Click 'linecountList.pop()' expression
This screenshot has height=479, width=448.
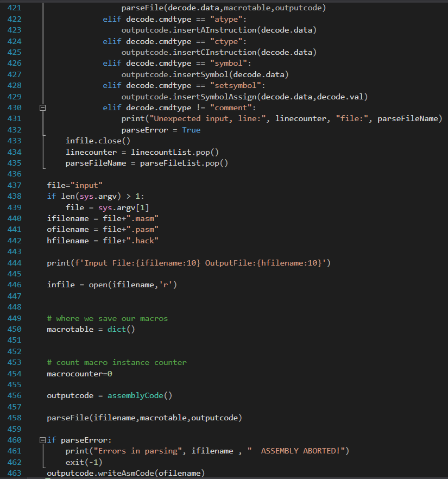(x=175, y=152)
